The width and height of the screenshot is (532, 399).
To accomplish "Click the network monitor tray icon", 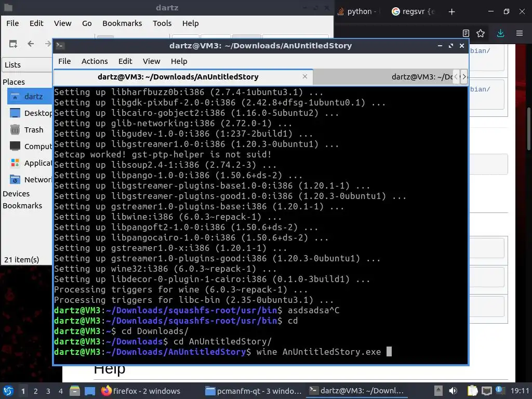I will click(x=486, y=391).
